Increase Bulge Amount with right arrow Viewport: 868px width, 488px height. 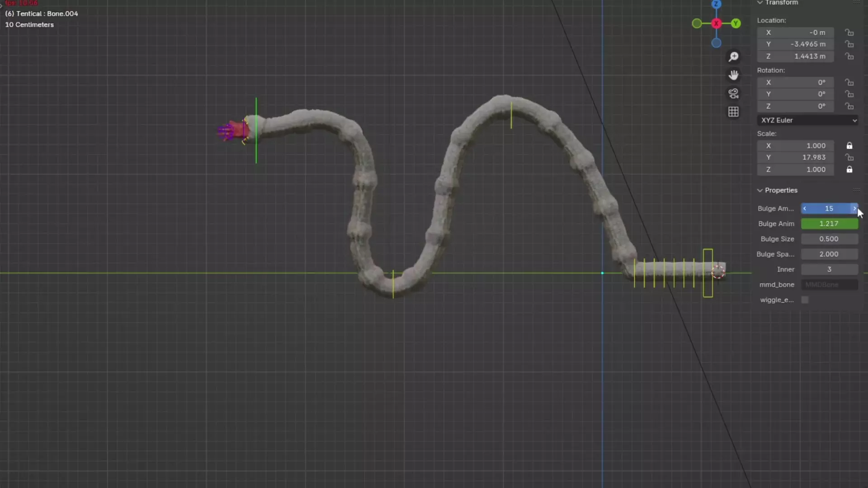pos(854,208)
